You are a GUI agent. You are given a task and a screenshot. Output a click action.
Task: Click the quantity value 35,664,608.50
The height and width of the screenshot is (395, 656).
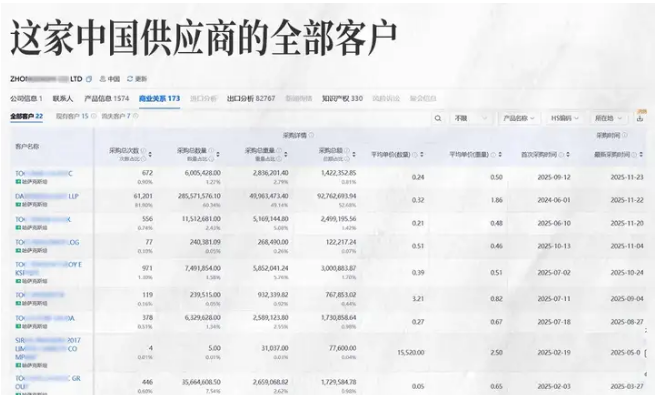pos(201,382)
